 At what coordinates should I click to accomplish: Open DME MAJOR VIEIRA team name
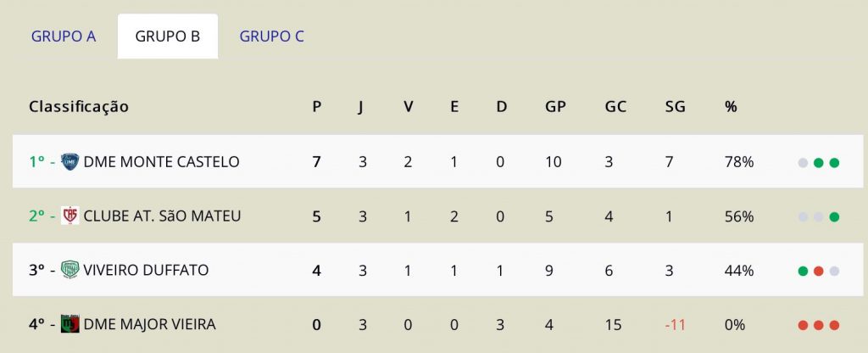[x=149, y=323]
